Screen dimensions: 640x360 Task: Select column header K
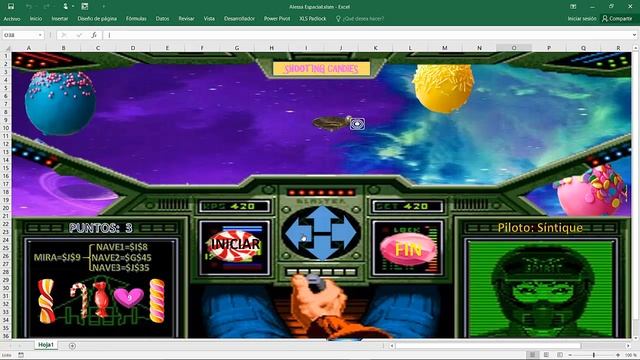376,48
